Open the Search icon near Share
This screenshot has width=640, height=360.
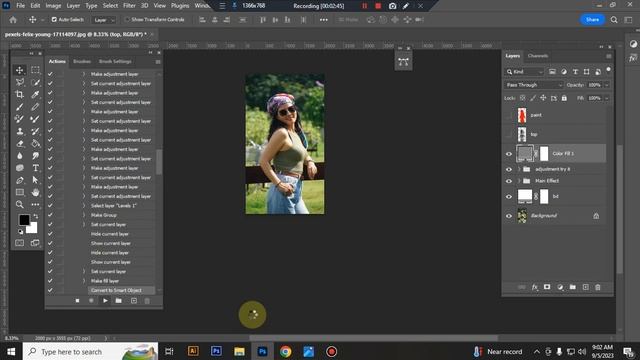[x=614, y=20]
